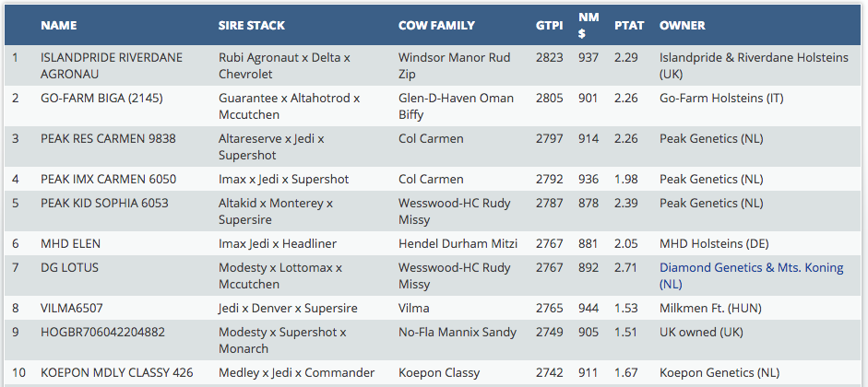Screen dimensions: 868x387
Task: Click the NM $ column header
Action: coord(588,25)
